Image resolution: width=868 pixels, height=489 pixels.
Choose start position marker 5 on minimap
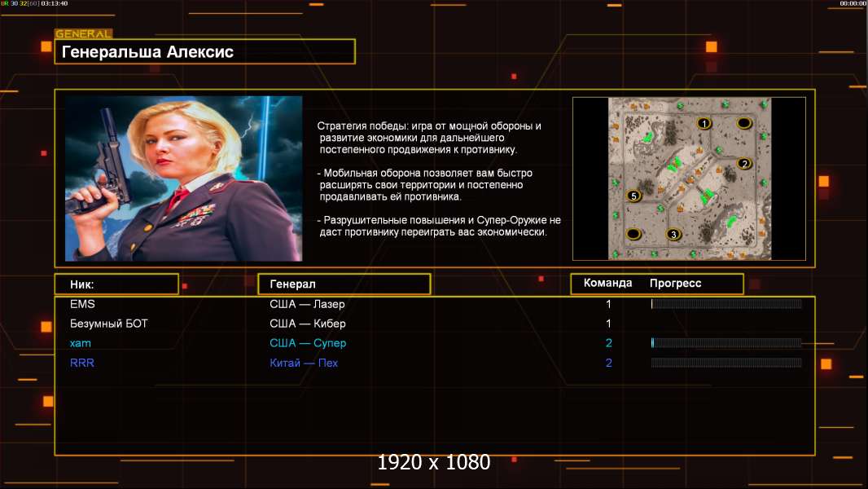(633, 196)
